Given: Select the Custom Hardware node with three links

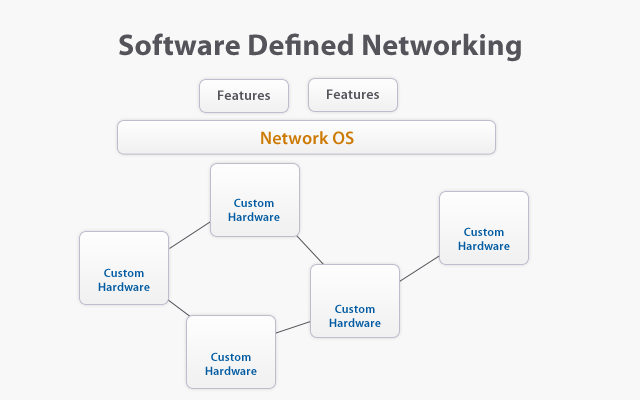Looking at the screenshot, I should [355, 301].
